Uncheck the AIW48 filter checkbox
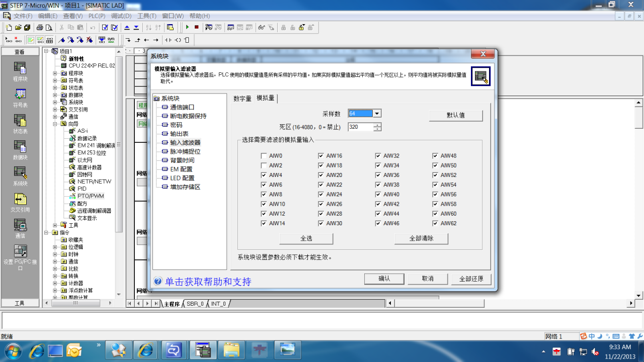Viewport: 644px width, 362px height. [x=435, y=156]
